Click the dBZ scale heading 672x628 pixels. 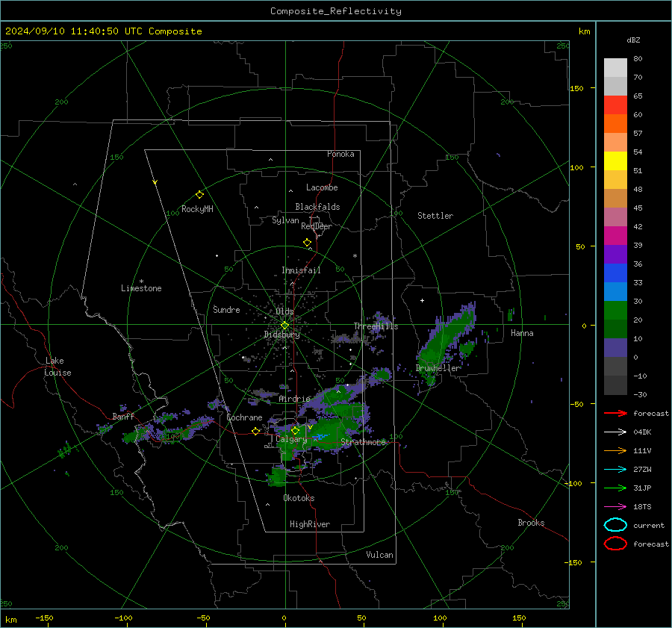(x=633, y=40)
